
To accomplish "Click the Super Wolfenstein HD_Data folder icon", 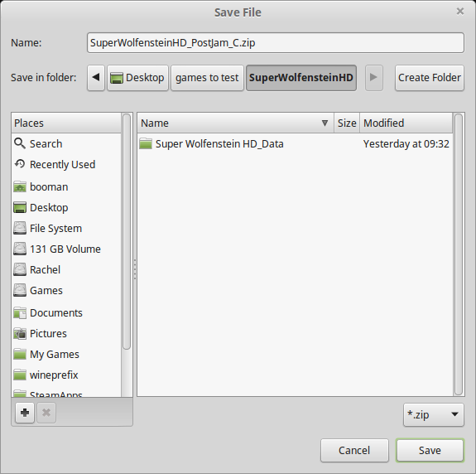I will [146, 143].
